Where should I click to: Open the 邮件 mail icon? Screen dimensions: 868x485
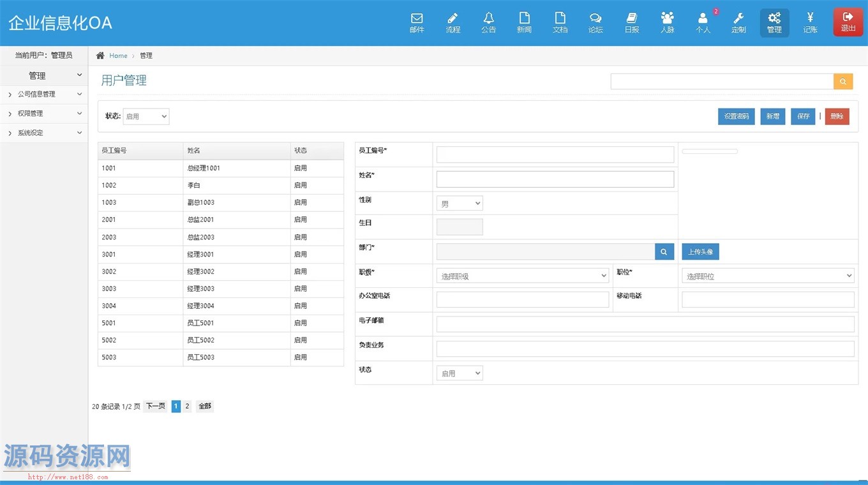[417, 23]
